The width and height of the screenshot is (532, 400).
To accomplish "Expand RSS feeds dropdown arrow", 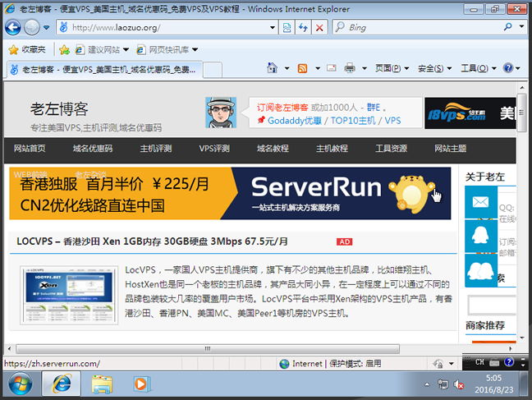I will point(318,68).
